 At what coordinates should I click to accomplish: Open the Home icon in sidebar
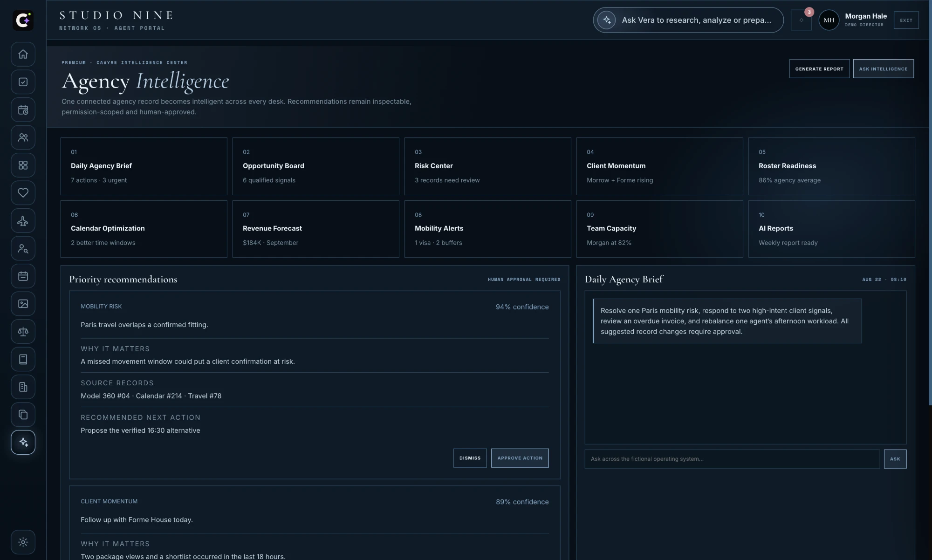tap(23, 54)
